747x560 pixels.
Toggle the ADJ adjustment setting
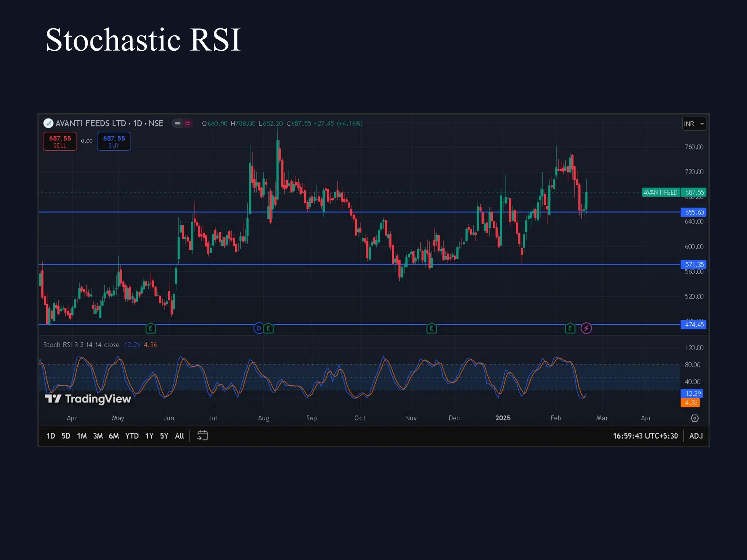[696, 436]
